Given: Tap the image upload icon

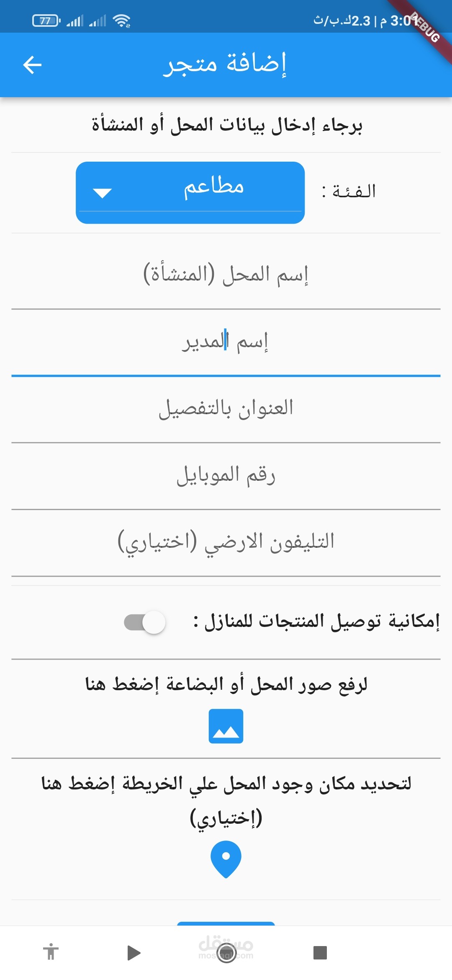Looking at the screenshot, I should pos(226,726).
